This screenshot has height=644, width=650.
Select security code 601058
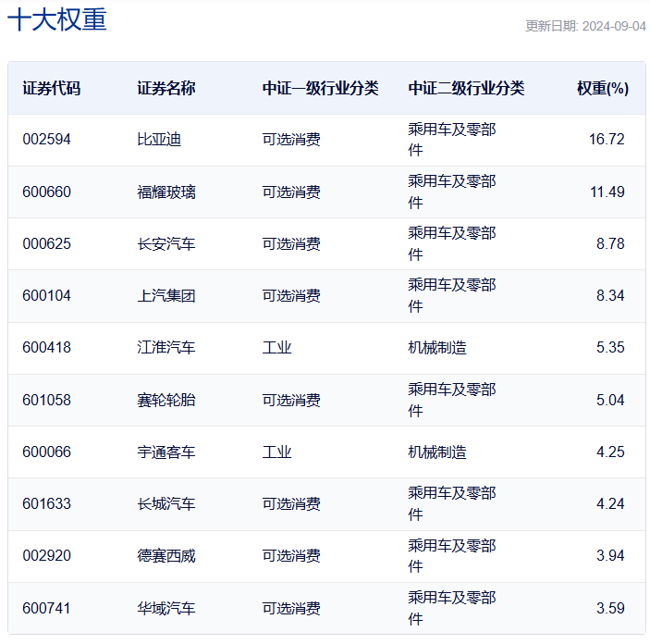pos(47,401)
